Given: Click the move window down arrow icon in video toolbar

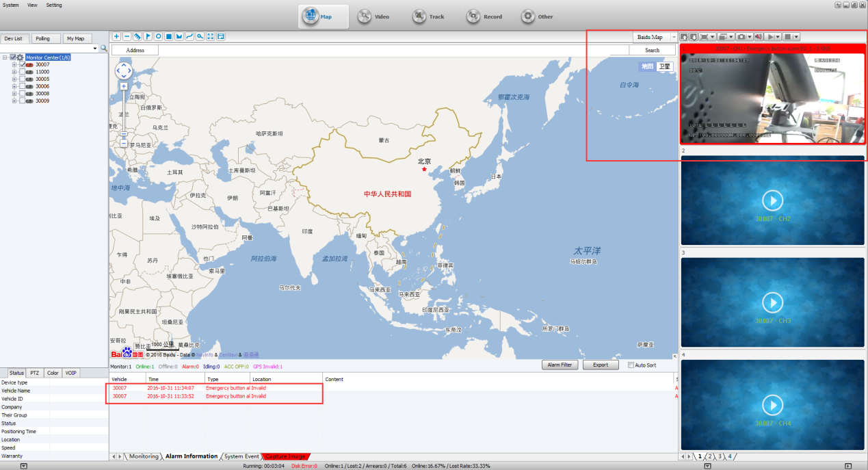Looking at the screenshot, I should 694,36.
